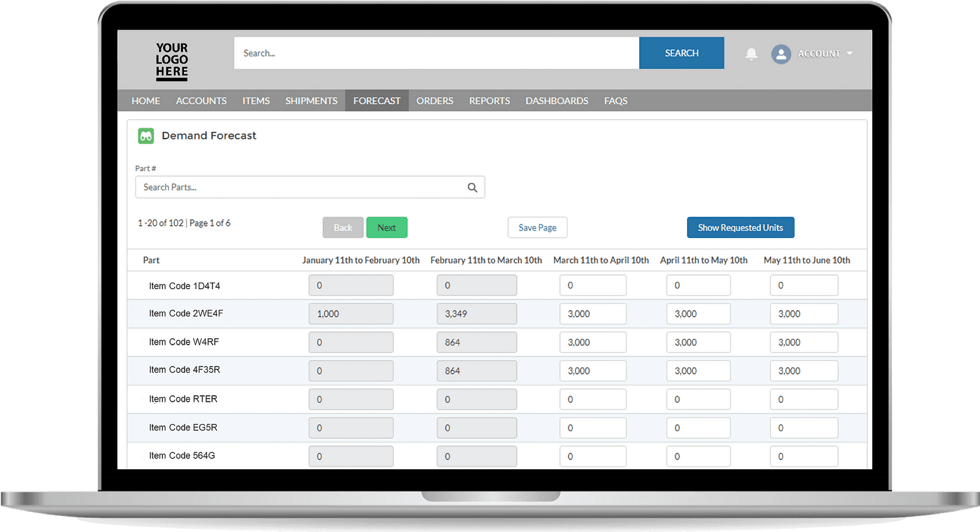Select the Forecast tab

point(377,101)
